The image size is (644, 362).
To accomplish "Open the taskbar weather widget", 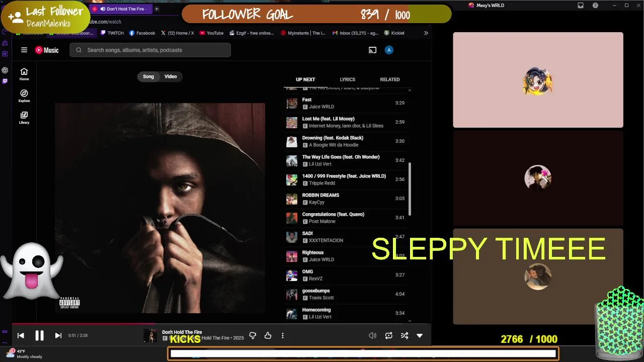I will (x=25, y=354).
